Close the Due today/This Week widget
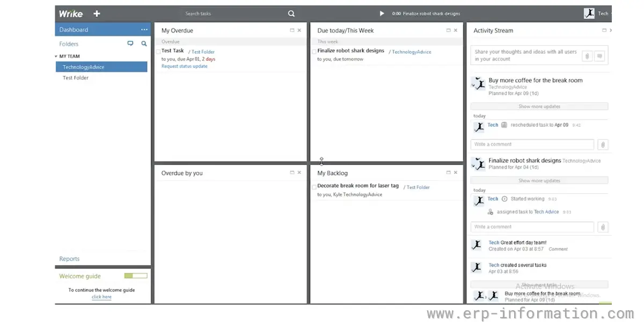Image resolution: width=644 pixels, height=322 pixels. coord(456,31)
